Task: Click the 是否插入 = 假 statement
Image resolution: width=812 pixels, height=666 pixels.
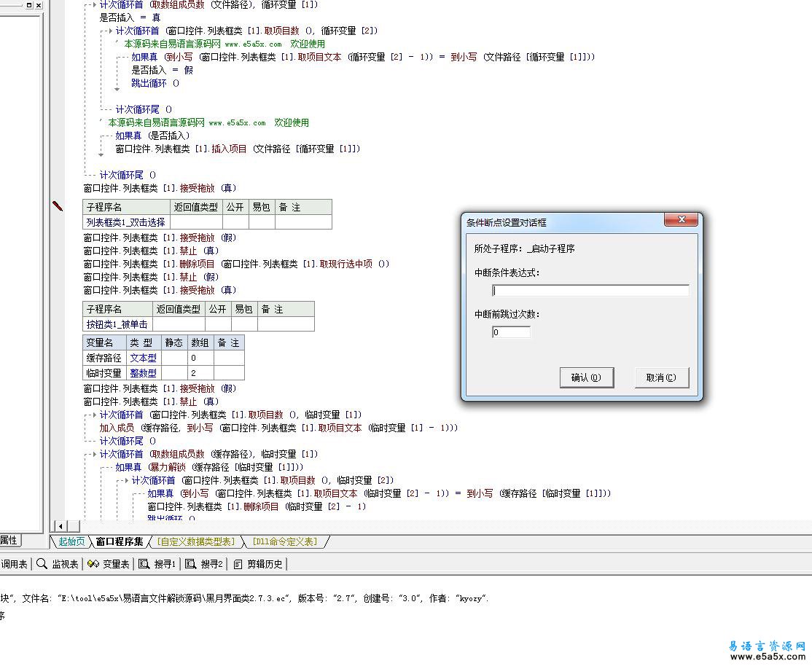Action: 162,70
